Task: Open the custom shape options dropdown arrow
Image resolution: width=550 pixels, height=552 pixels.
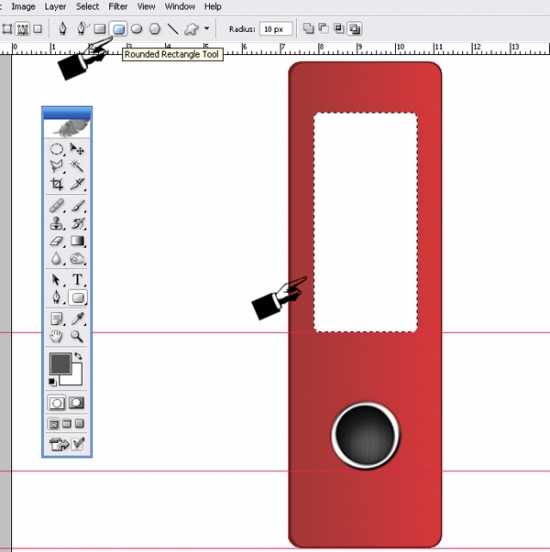Action: pos(207,28)
